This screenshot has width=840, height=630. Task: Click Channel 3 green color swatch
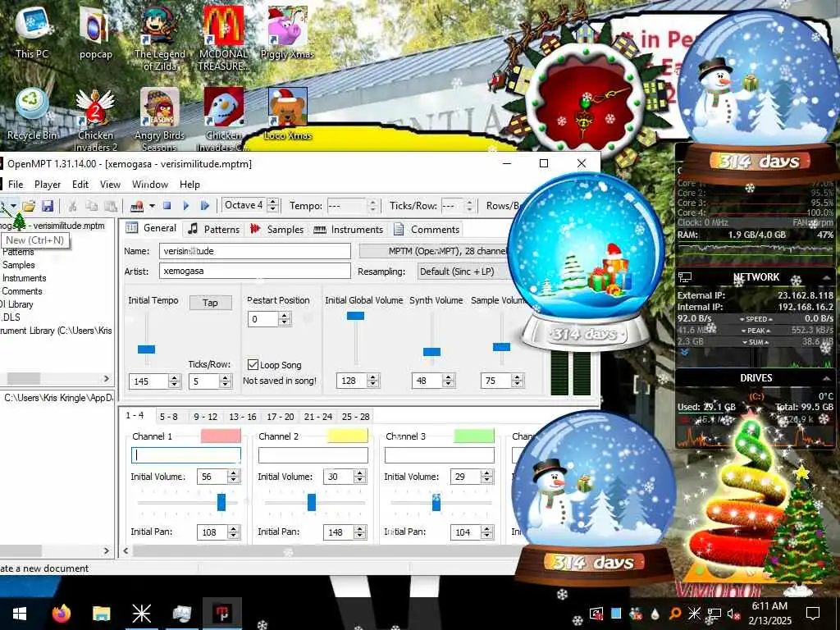point(473,436)
